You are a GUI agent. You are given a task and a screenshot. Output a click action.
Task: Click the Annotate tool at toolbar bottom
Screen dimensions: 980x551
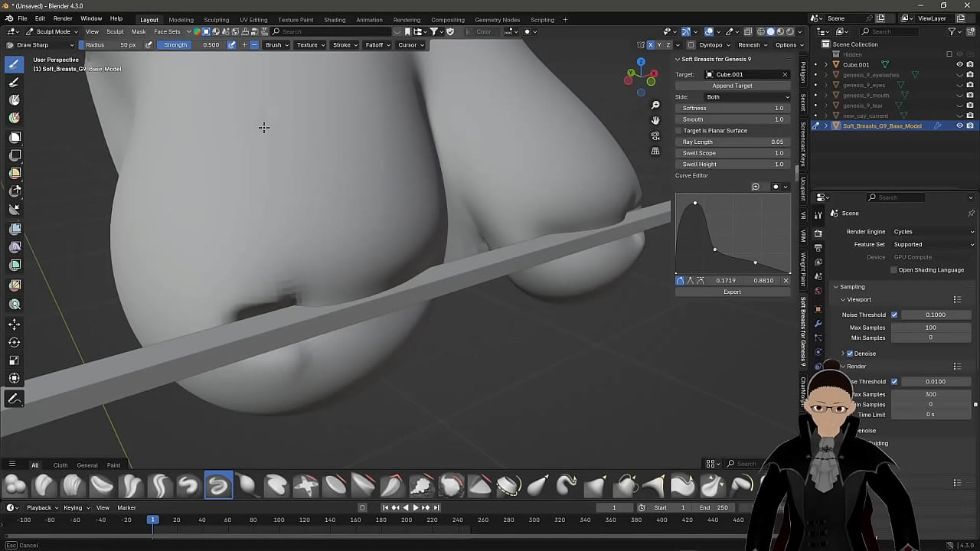[14, 399]
